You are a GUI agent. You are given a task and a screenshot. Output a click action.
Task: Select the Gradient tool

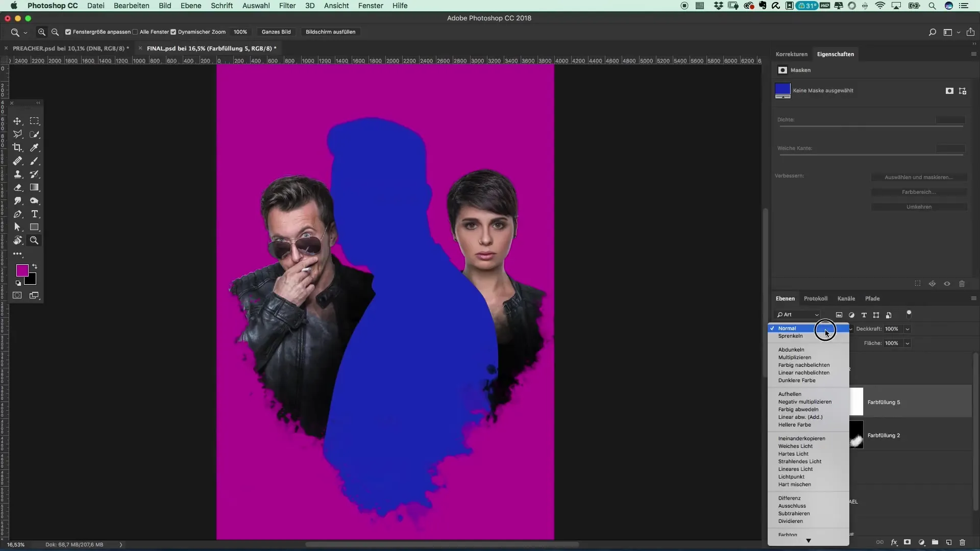point(34,187)
